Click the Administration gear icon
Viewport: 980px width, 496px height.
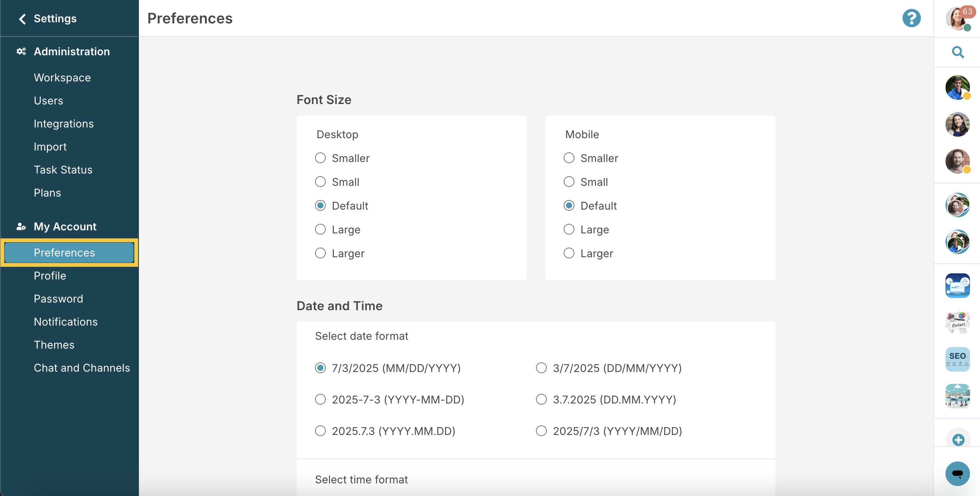pos(21,51)
